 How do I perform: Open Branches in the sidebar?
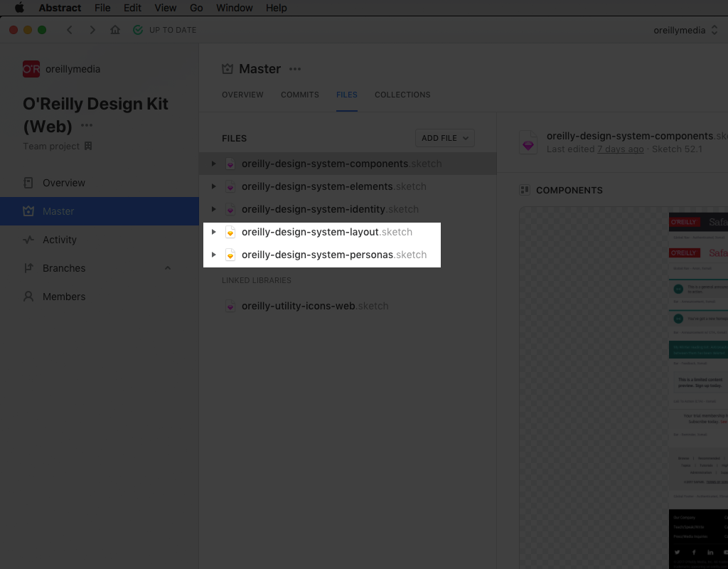pos(100,268)
